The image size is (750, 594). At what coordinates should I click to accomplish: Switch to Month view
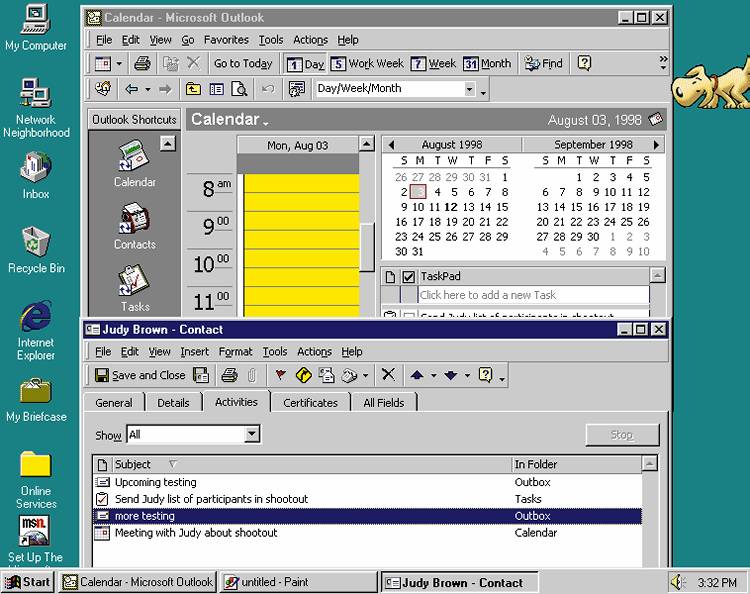(x=487, y=64)
